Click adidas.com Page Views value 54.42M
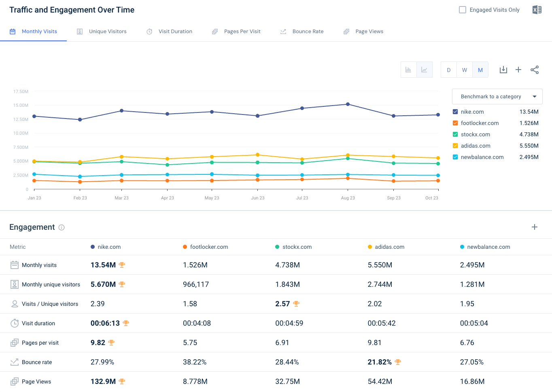 point(380,381)
